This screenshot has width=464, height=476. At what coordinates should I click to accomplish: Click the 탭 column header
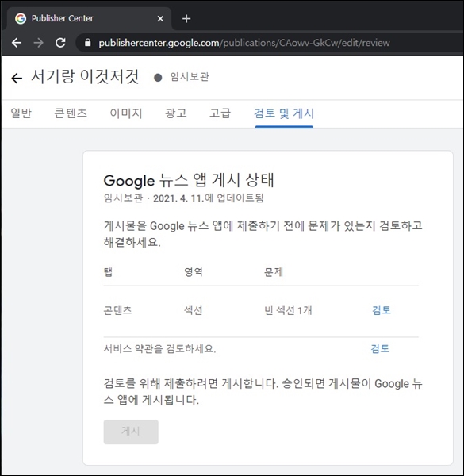point(109,271)
